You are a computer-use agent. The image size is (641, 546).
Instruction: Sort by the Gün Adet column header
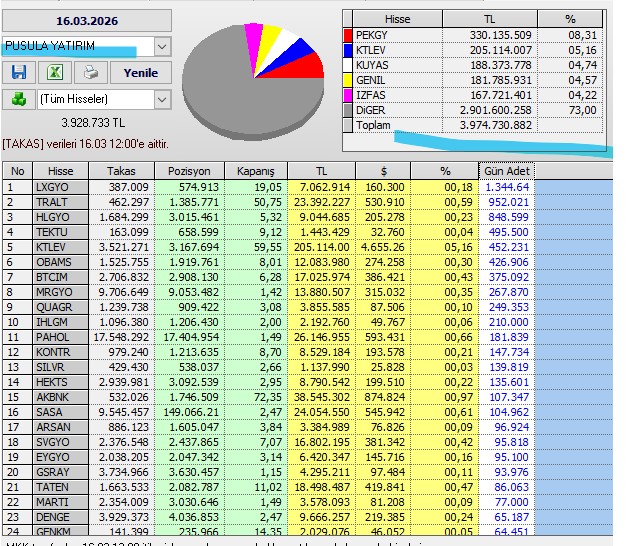(507, 171)
